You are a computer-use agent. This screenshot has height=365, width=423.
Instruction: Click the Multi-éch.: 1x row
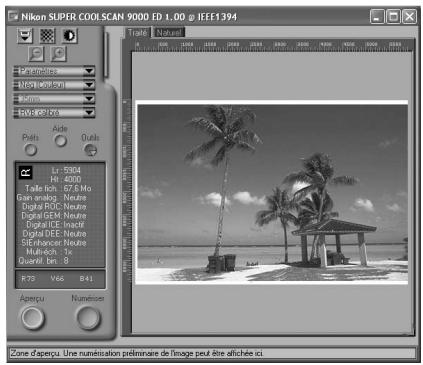49,252
